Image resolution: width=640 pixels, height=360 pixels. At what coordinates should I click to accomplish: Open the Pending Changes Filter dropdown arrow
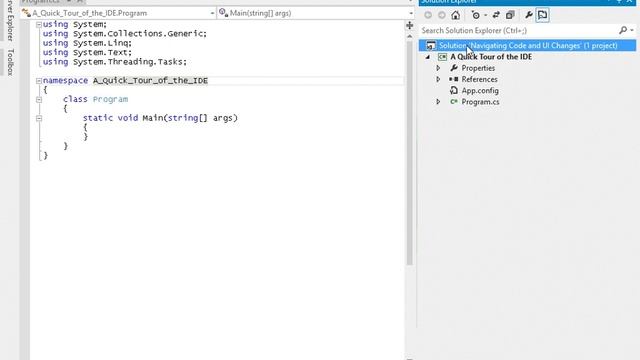[x=485, y=16]
